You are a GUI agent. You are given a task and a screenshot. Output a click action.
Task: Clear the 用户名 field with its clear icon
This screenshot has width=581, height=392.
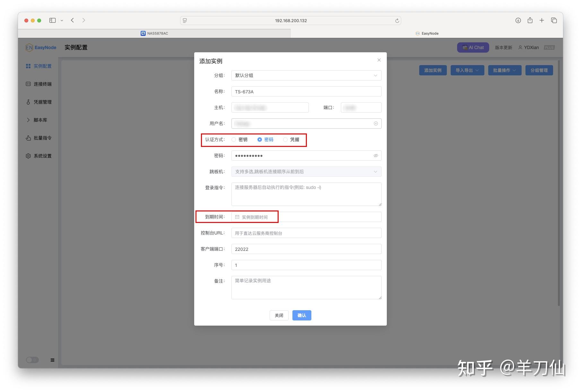click(x=375, y=123)
